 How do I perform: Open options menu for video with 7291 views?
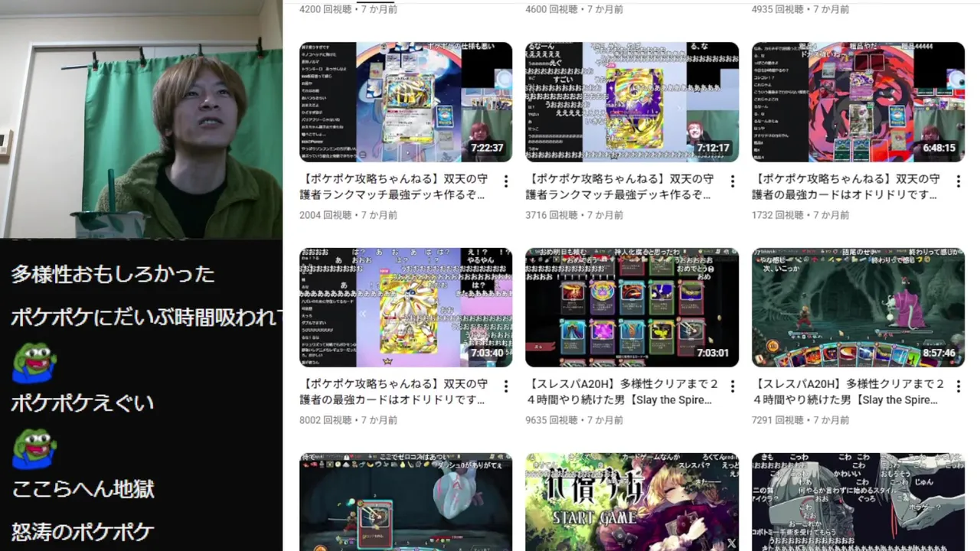(x=958, y=386)
